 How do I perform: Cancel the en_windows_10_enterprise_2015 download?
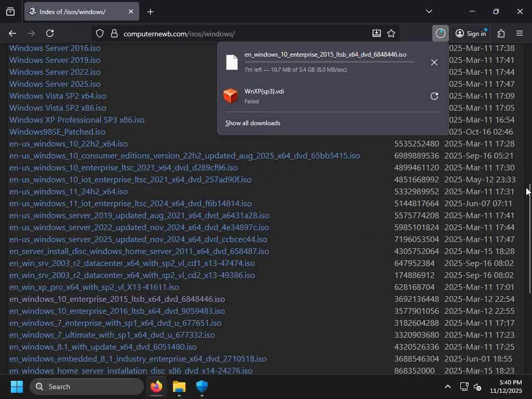click(x=434, y=62)
